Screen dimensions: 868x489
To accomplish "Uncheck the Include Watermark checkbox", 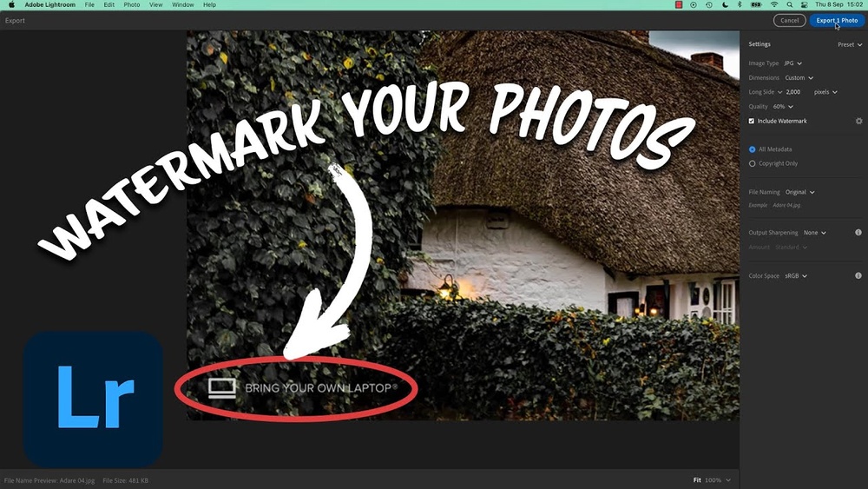I will coord(751,122).
